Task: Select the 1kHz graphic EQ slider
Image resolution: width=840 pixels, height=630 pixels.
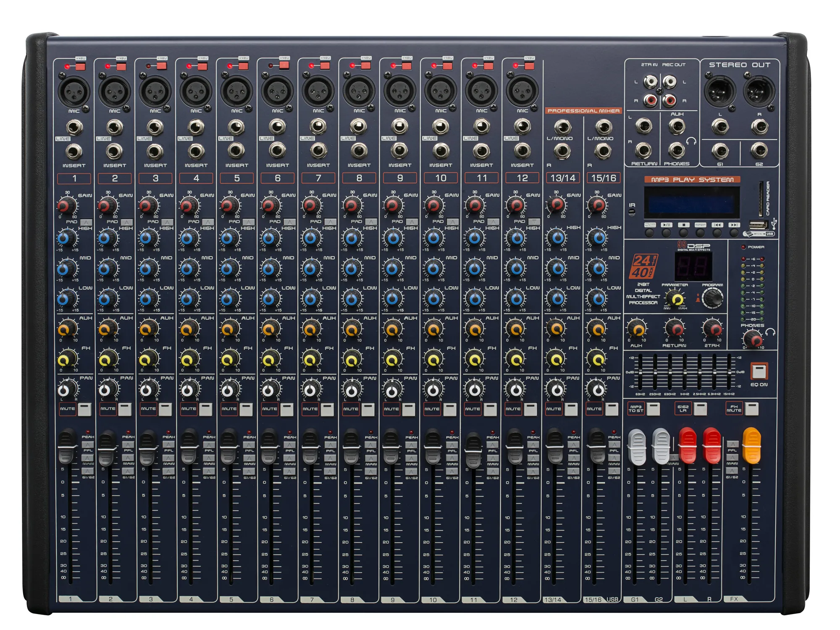Action: pos(685,371)
